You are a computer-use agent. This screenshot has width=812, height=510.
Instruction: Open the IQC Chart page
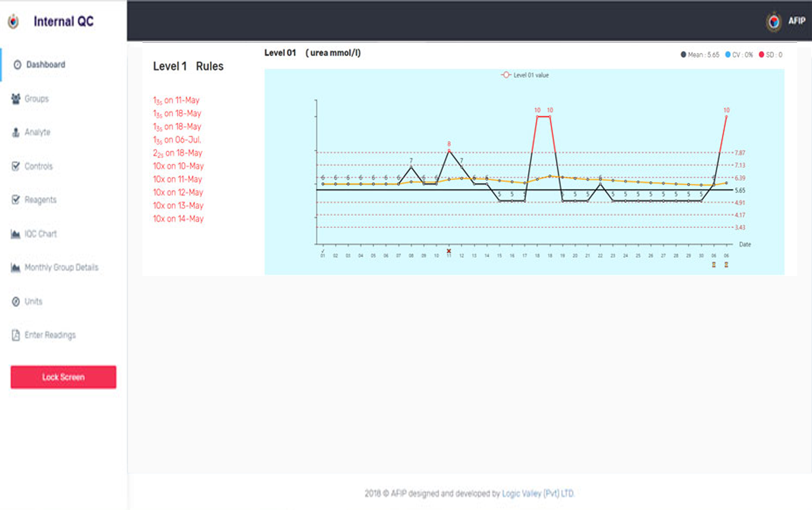40,234
